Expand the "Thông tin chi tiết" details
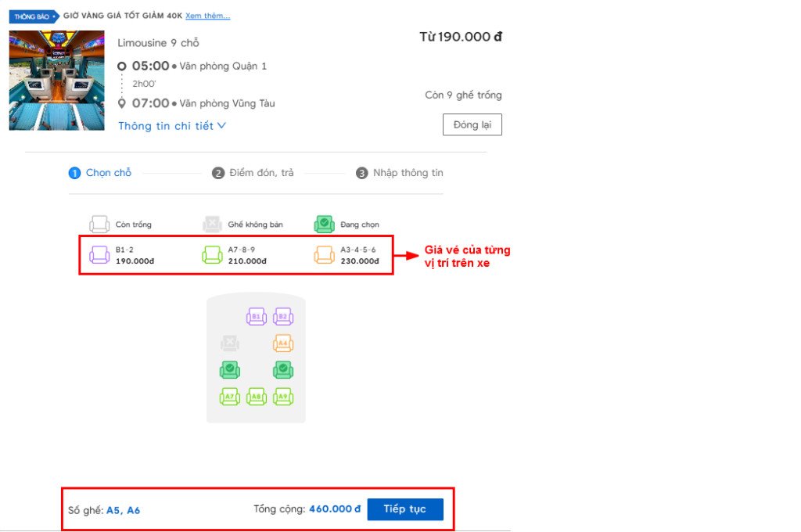This screenshot has width=801, height=532. point(172,126)
